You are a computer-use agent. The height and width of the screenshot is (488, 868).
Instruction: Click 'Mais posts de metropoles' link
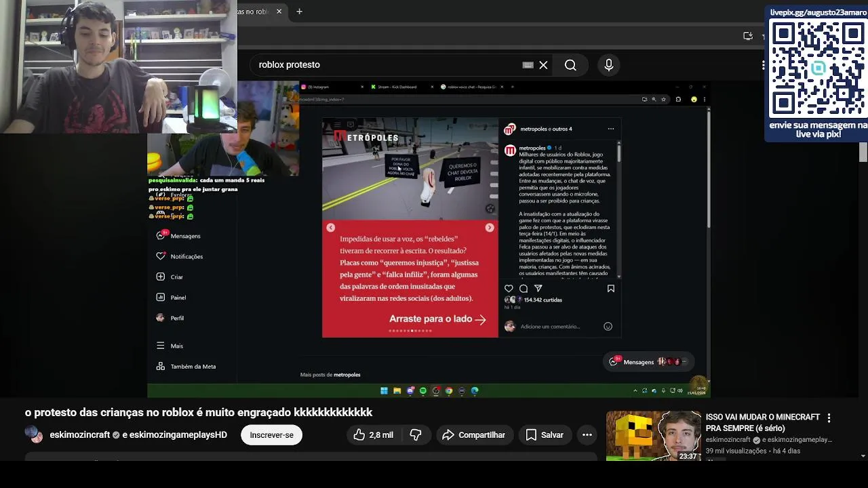pos(330,375)
